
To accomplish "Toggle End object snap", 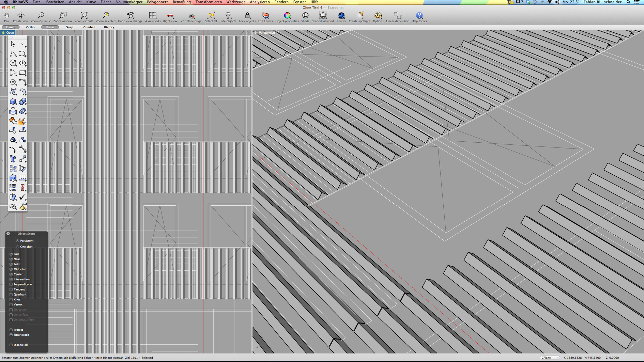I will (x=11, y=254).
